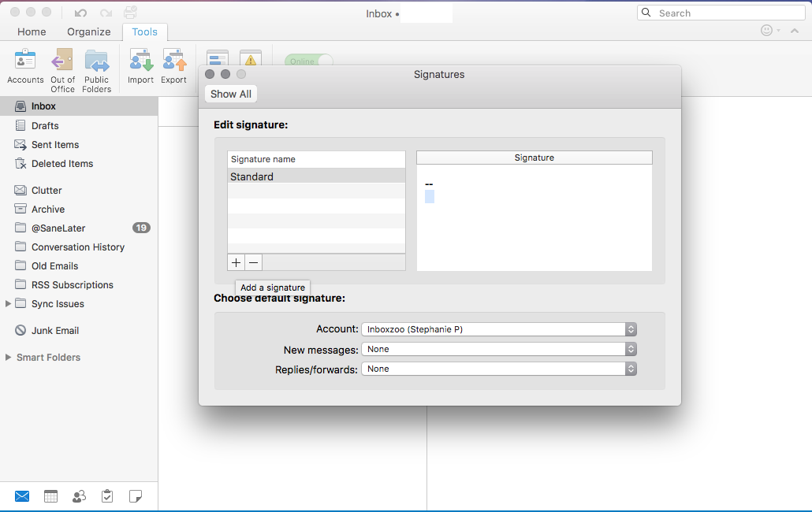
Task: Expand Smart Folders section
Action: tap(9, 358)
